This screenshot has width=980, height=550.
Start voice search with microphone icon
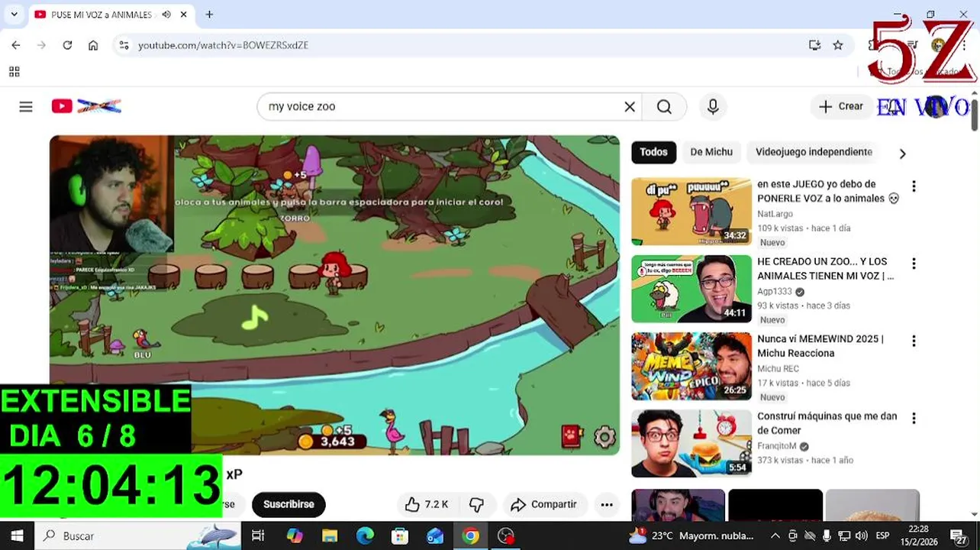tap(713, 107)
